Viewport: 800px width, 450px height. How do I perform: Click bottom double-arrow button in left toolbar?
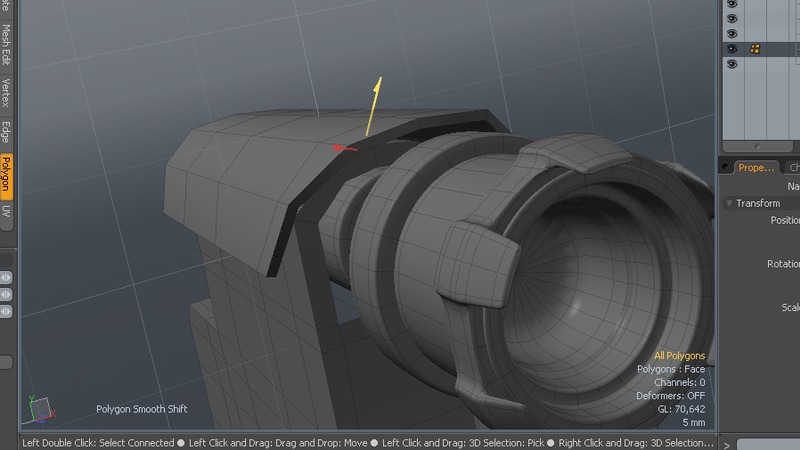pyautogui.click(x=6, y=311)
